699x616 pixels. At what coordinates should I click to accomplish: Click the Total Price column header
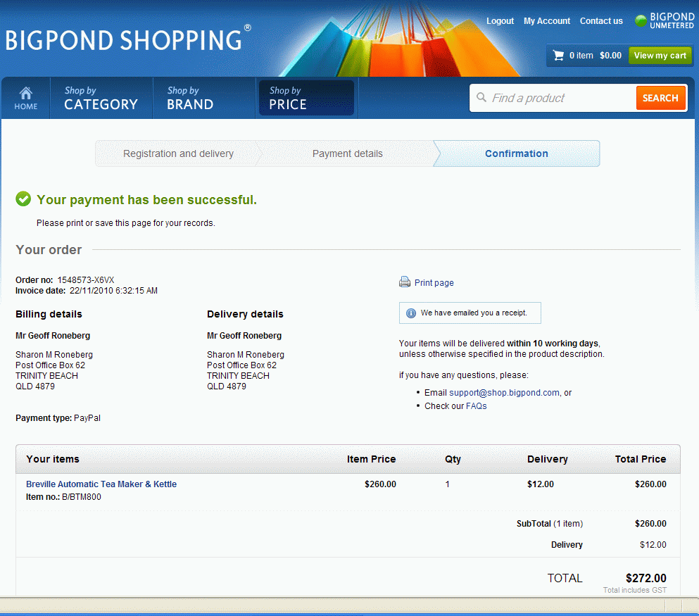pos(640,459)
